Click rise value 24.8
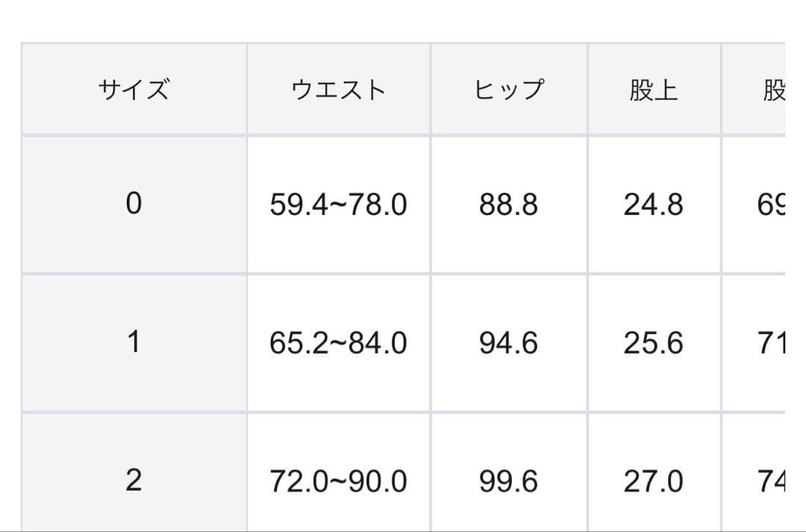Viewport: 806px width, 532px height. [653, 204]
